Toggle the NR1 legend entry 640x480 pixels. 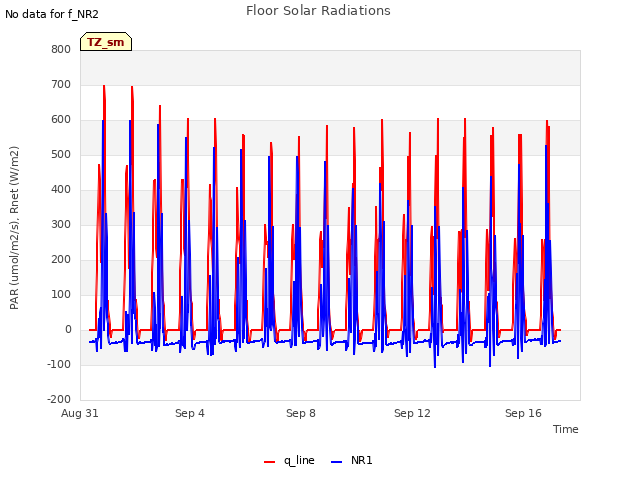(351, 460)
